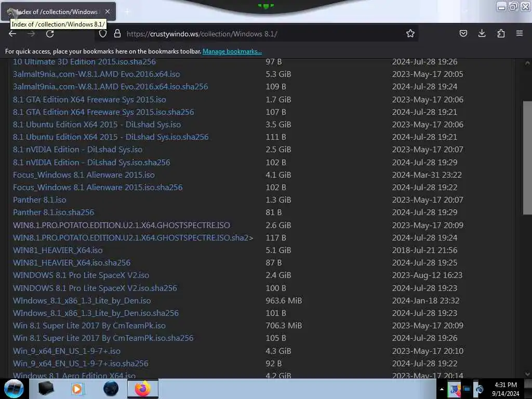
Task: Select the 706.3 MiB size value
Action: coord(284,326)
